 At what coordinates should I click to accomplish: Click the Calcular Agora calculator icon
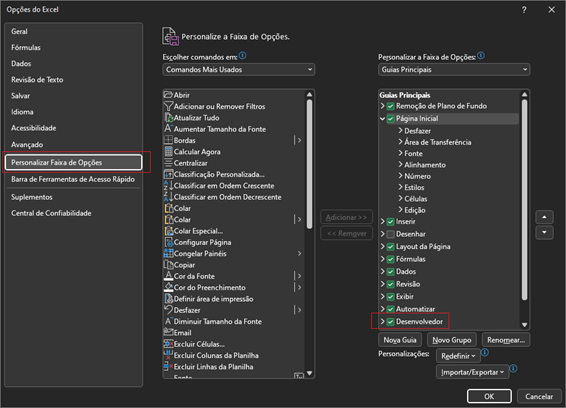click(x=169, y=152)
